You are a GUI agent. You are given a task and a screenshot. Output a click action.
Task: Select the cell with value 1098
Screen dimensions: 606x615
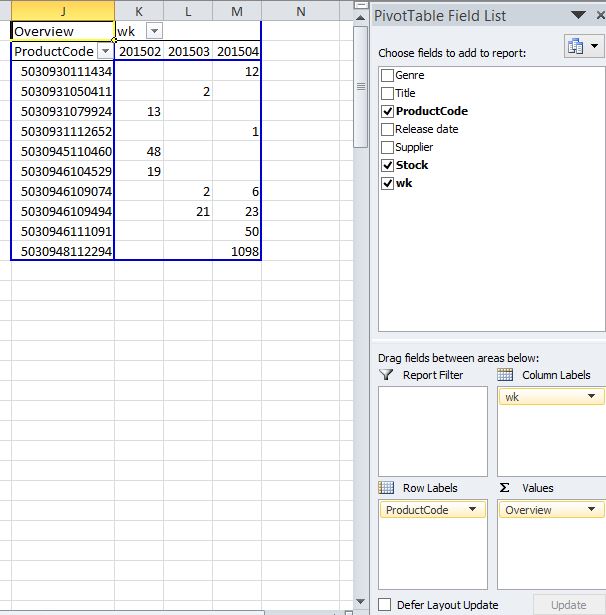(237, 251)
